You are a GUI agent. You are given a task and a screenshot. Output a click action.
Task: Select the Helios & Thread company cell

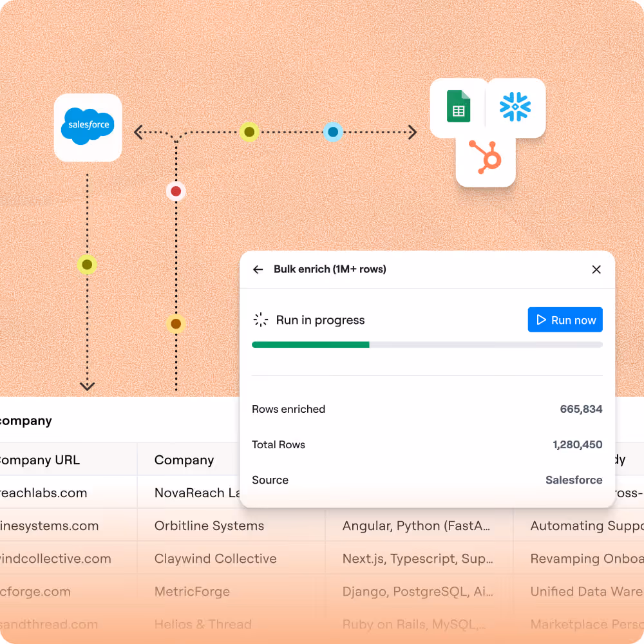pos(231,624)
